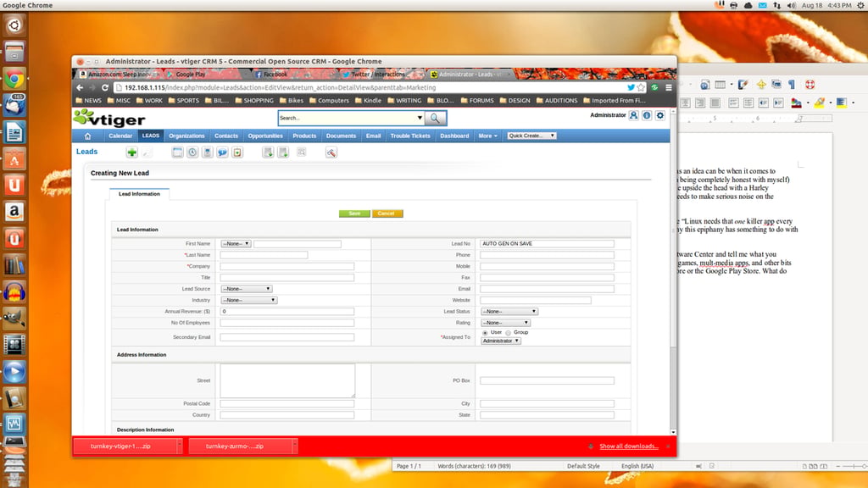Open the Assigned To Administrator dropdown
868x488 pixels.
pos(500,341)
